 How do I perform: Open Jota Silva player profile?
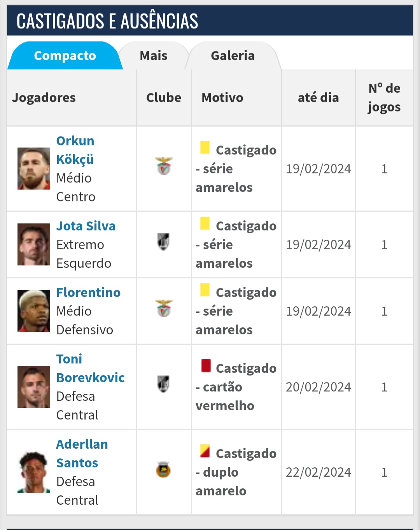(x=86, y=226)
